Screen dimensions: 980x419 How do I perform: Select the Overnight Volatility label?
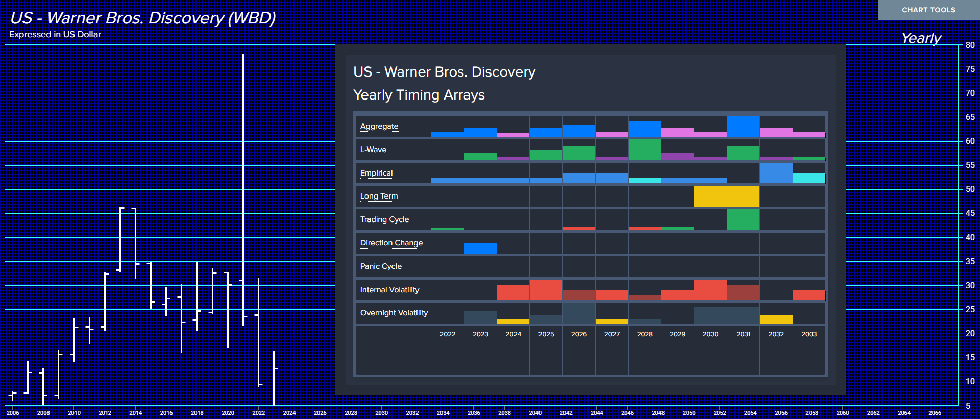[x=394, y=313]
